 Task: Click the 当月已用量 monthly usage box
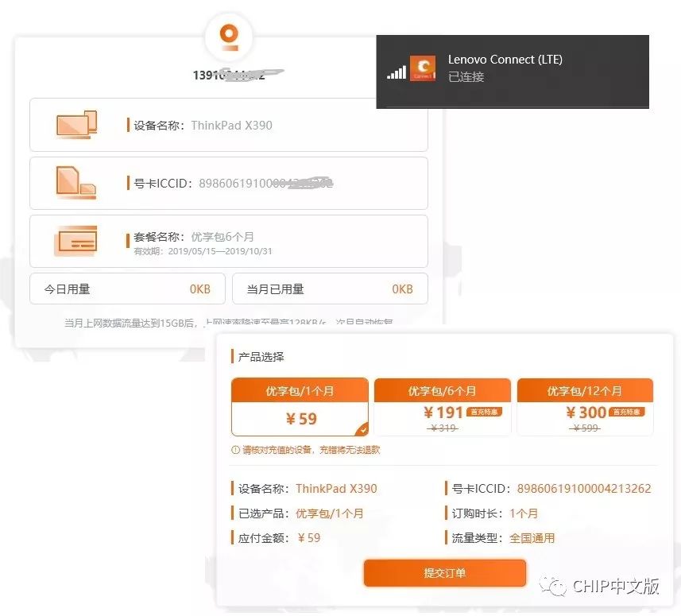point(330,289)
